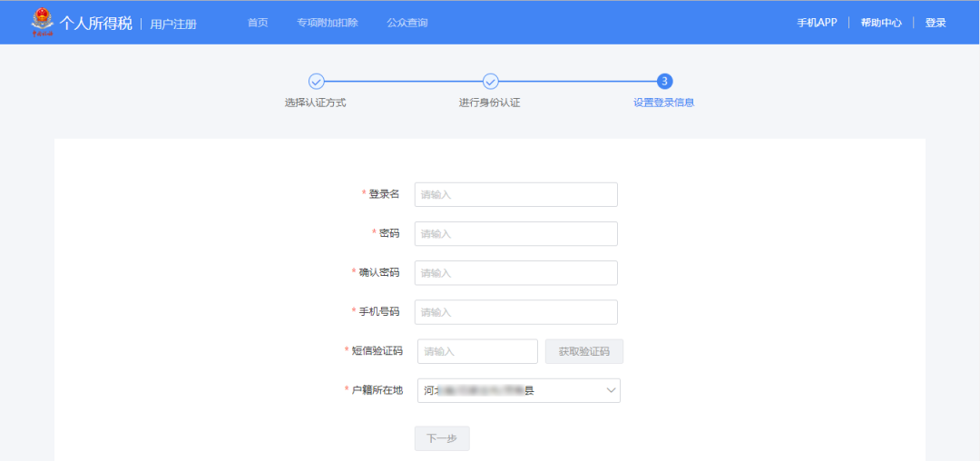Click into the 密码 input field
This screenshot has height=461, width=980.
tap(515, 233)
